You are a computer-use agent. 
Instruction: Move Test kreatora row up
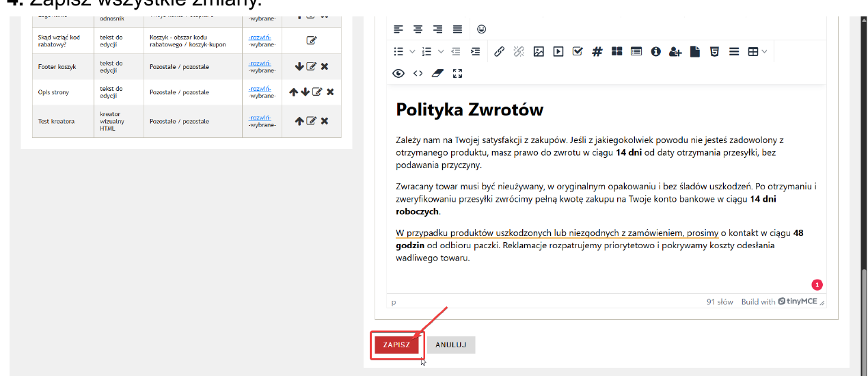[299, 121]
